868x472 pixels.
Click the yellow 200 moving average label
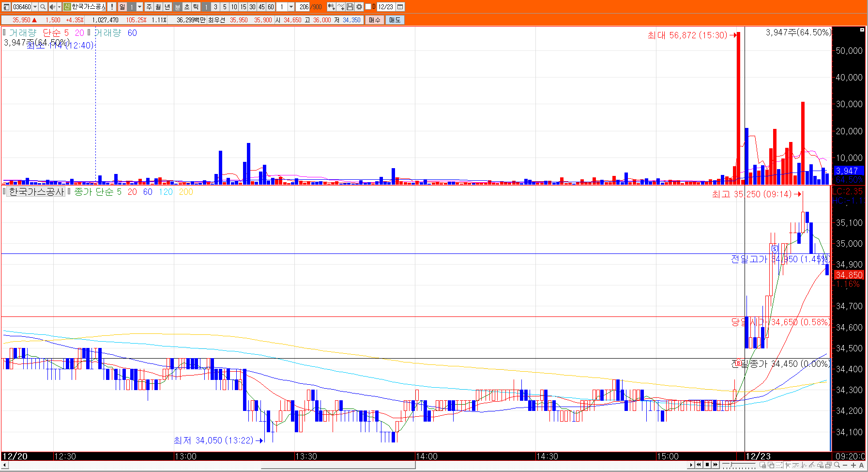click(x=186, y=192)
